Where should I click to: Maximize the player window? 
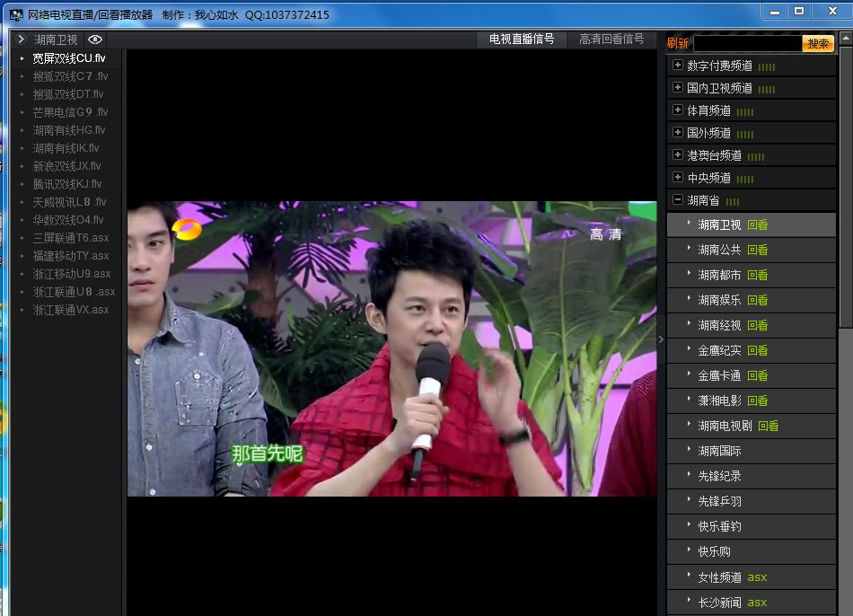pyautogui.click(x=799, y=11)
